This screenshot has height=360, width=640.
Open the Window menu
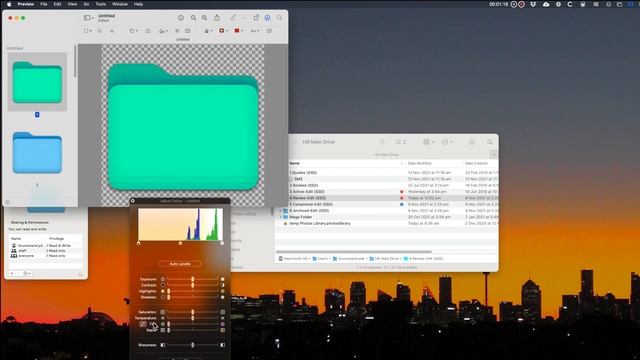120,4
